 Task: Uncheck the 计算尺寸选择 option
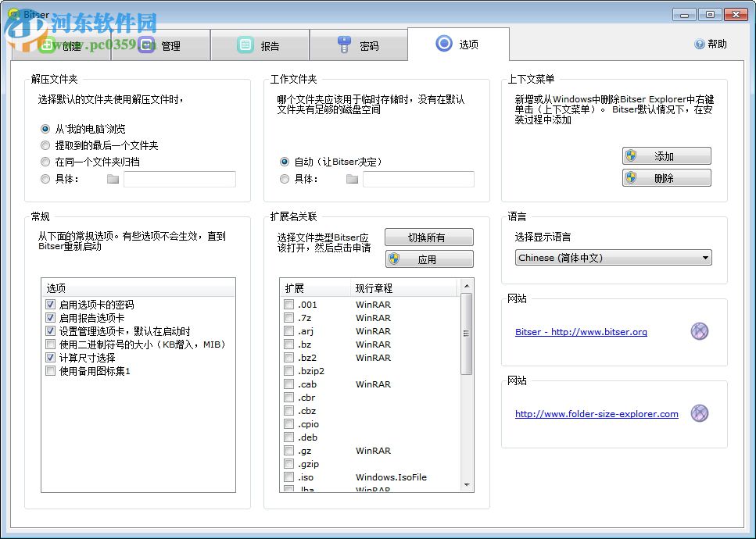pos(50,355)
